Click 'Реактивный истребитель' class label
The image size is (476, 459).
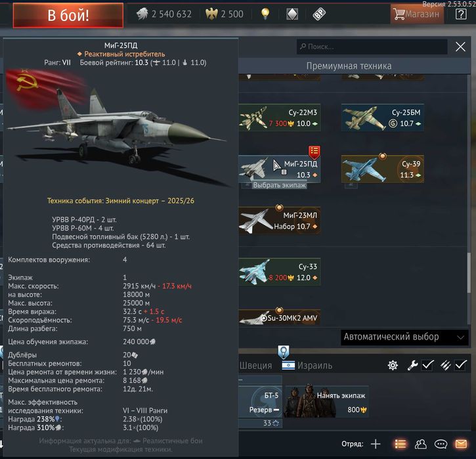click(x=125, y=54)
